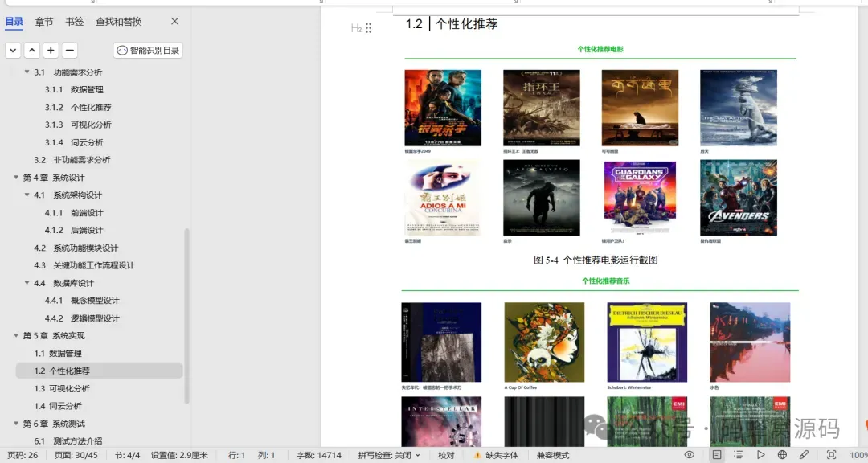Image resolution: width=868 pixels, height=463 pixels.
Task: Click the 银翼杀手2049 movie poster
Action: tap(443, 108)
